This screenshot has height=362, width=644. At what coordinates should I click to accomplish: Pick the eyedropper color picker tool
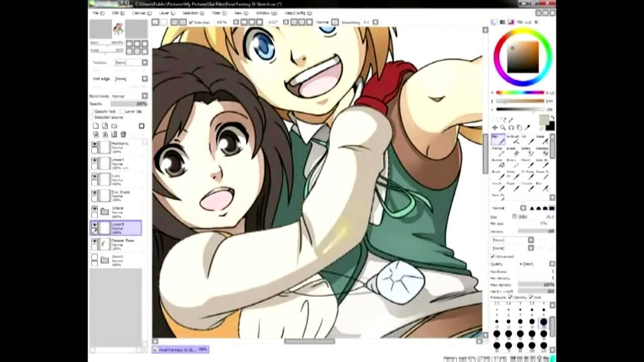click(527, 128)
